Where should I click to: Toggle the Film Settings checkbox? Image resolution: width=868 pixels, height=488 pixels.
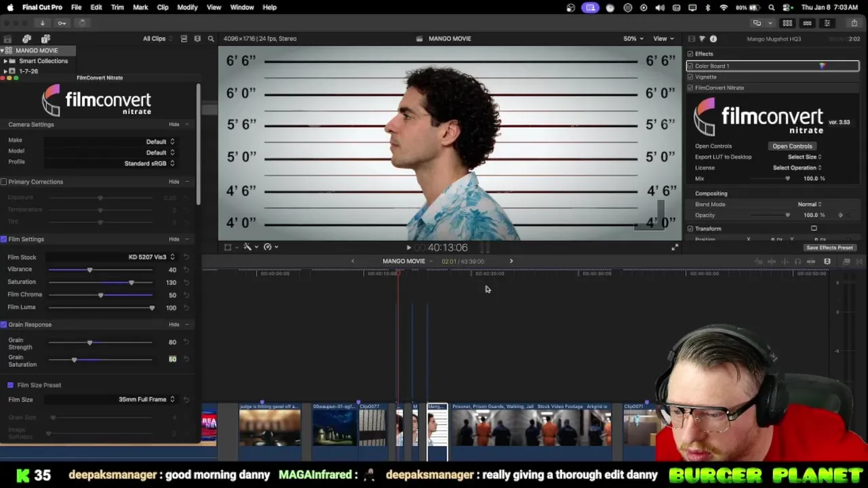coord(4,239)
